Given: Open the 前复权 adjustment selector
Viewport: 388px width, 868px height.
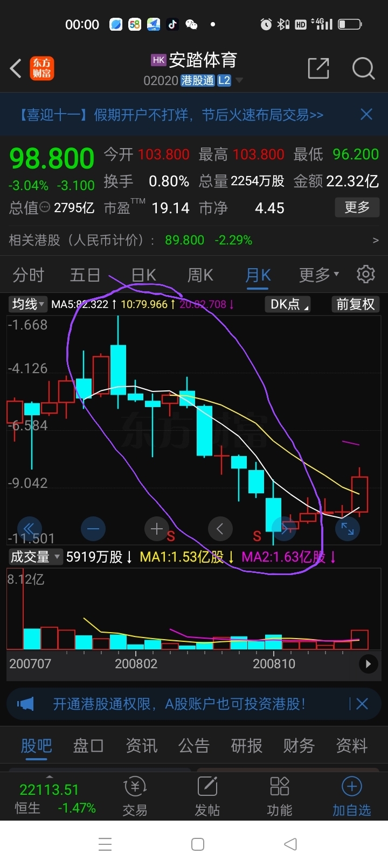Looking at the screenshot, I should pos(355,304).
